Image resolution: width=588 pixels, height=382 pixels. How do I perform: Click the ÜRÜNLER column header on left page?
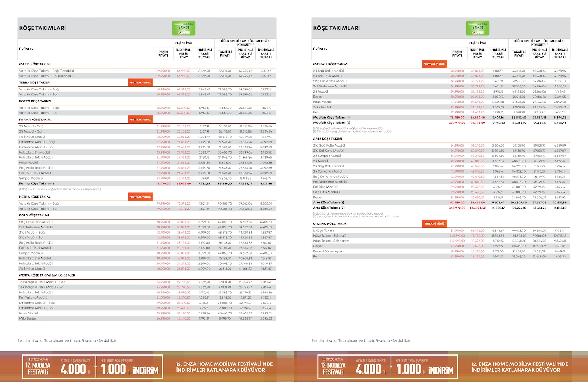(26, 49)
